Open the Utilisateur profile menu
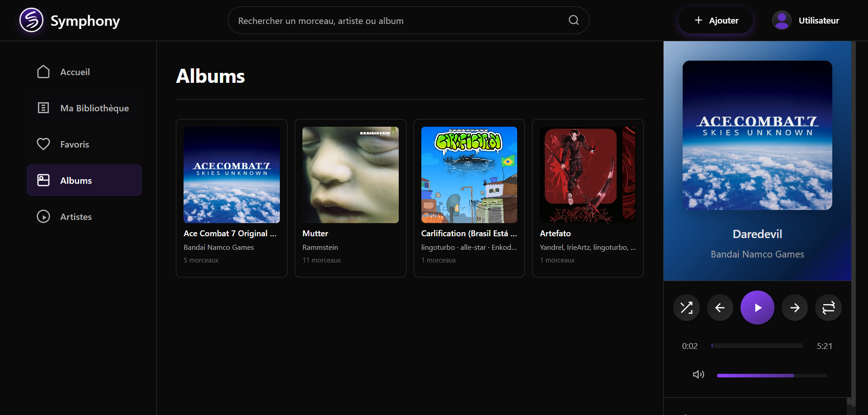The width and height of the screenshot is (868, 415). [x=806, y=20]
